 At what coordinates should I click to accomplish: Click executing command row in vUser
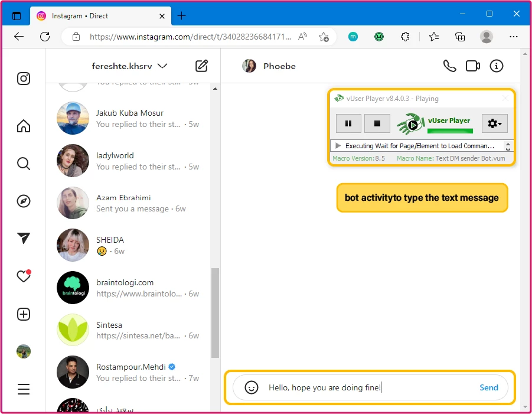(x=417, y=146)
